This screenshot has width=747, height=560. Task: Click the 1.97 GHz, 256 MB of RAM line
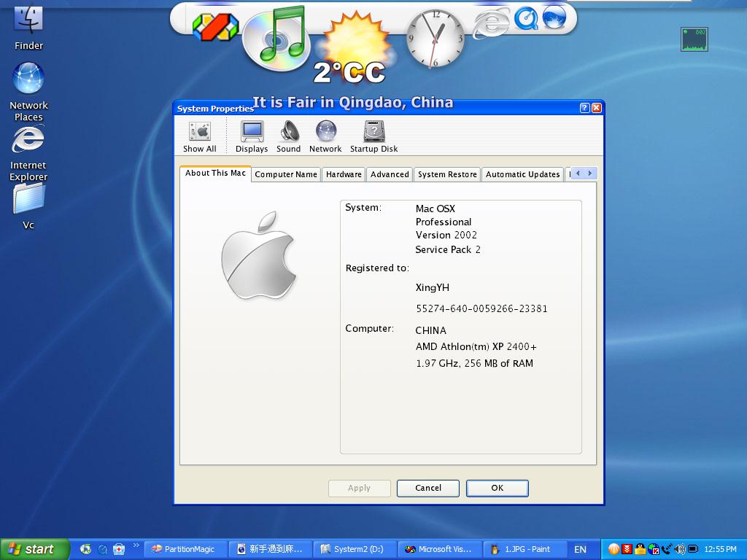coord(474,363)
